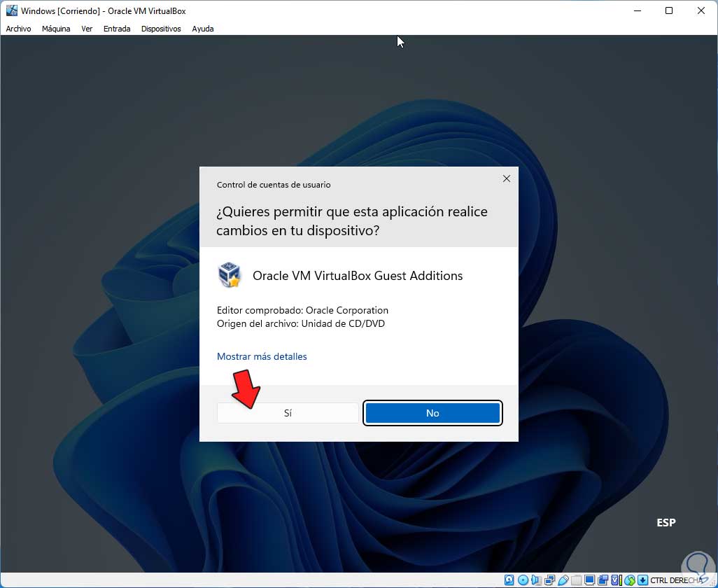718x588 pixels.
Task: Click the Origen del archivo: Unidad de CD/DVD text
Action: [301, 324]
